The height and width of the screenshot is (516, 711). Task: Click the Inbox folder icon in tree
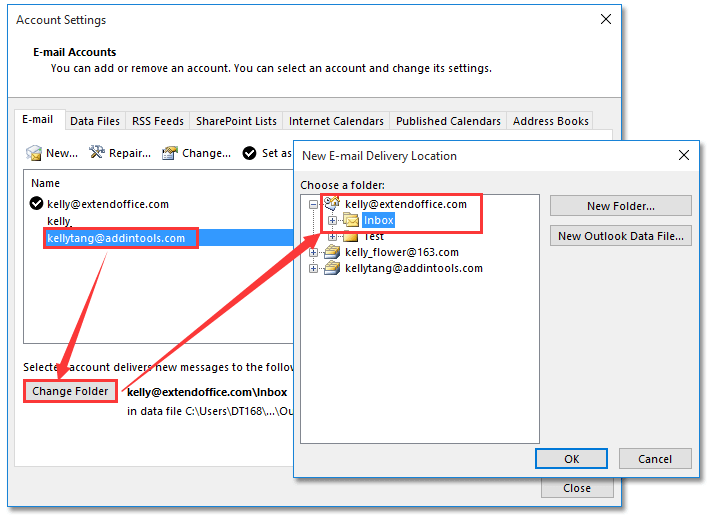[351, 220]
